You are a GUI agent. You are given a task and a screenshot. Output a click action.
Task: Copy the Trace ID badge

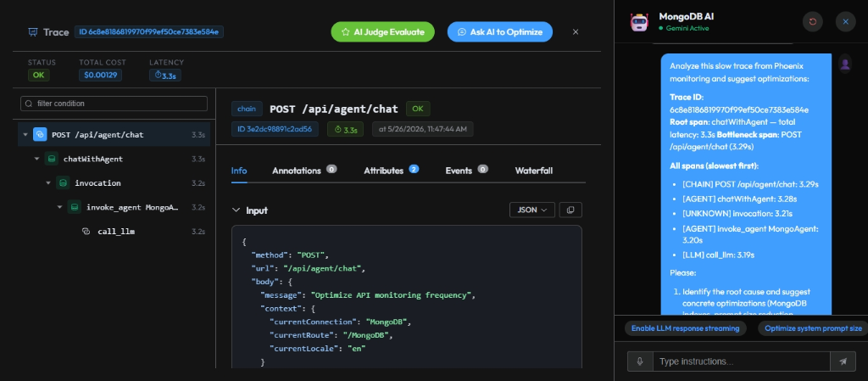click(149, 32)
